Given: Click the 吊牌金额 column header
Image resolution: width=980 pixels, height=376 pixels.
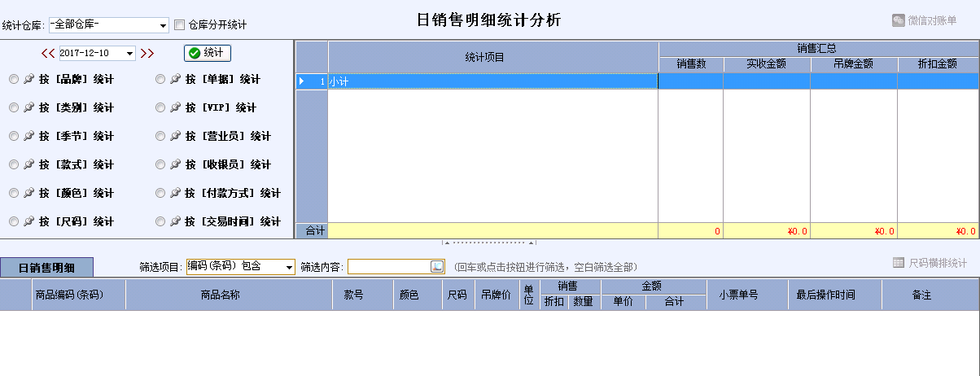Looking at the screenshot, I should pyautogui.click(x=854, y=64).
